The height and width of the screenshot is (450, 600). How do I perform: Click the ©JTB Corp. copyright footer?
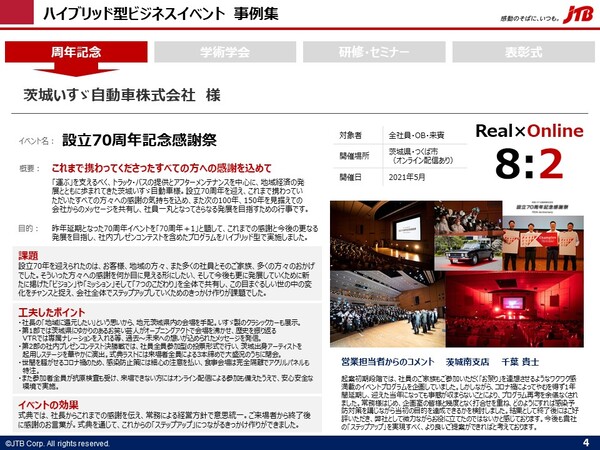[58, 443]
